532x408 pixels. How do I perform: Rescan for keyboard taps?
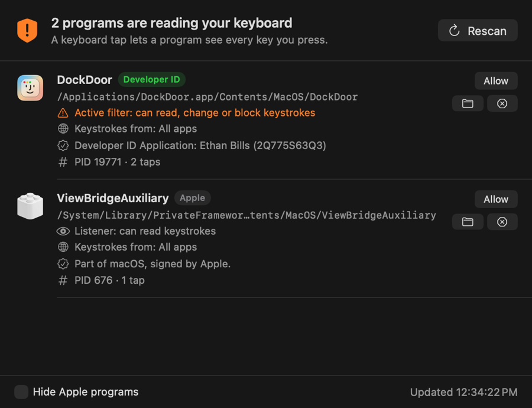pos(478,31)
